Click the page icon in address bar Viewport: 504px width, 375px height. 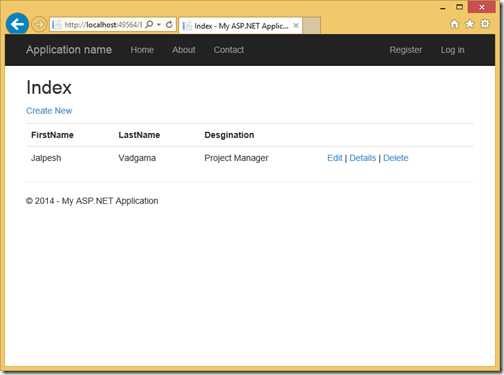pos(57,24)
